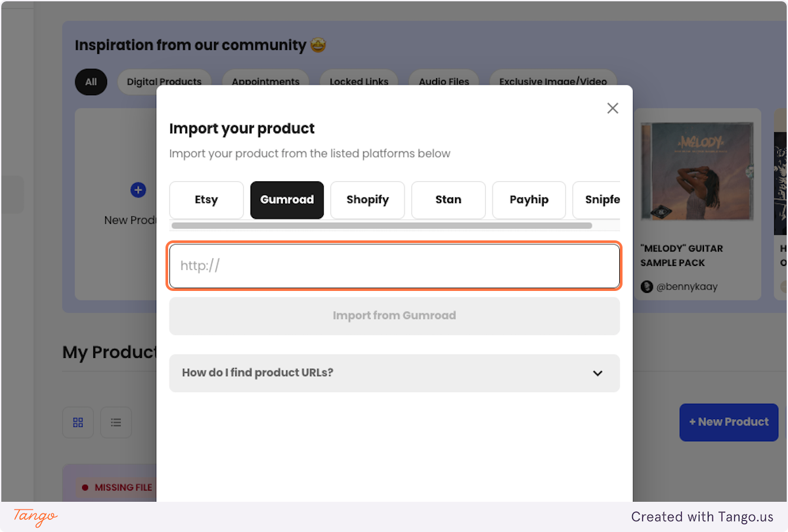The width and height of the screenshot is (788, 532).
Task: Filter by Audio Files
Action: (444, 82)
